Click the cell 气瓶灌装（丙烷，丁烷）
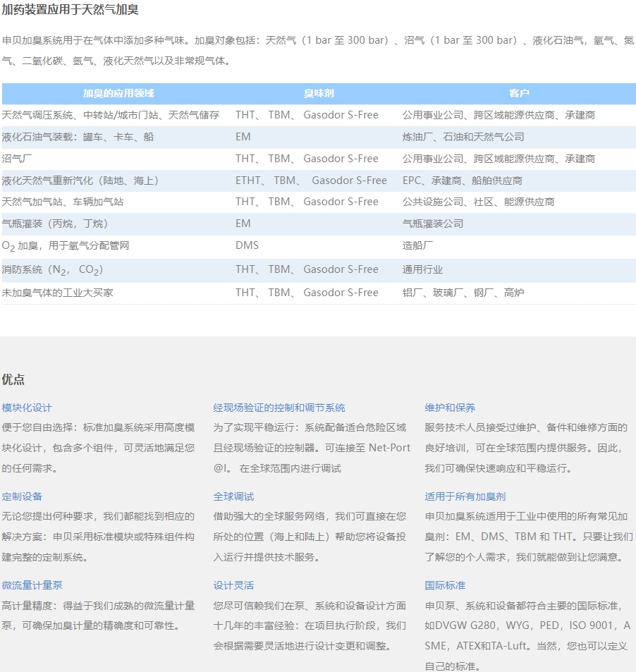The height and width of the screenshot is (672, 636). tap(55, 224)
